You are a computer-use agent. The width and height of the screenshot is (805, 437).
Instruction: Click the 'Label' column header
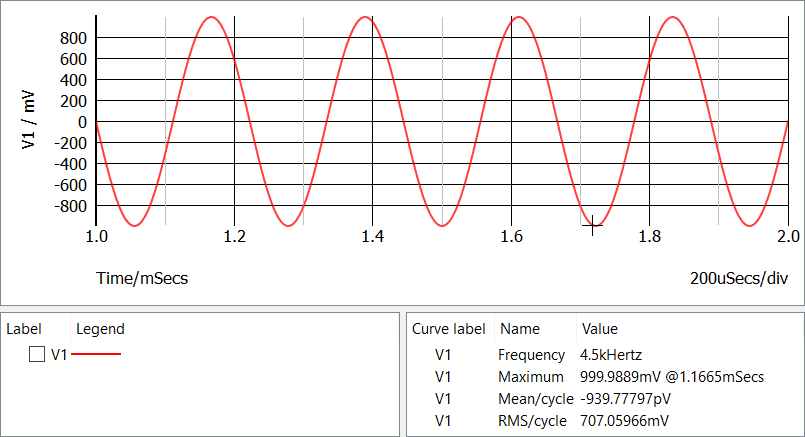pyautogui.click(x=23, y=328)
